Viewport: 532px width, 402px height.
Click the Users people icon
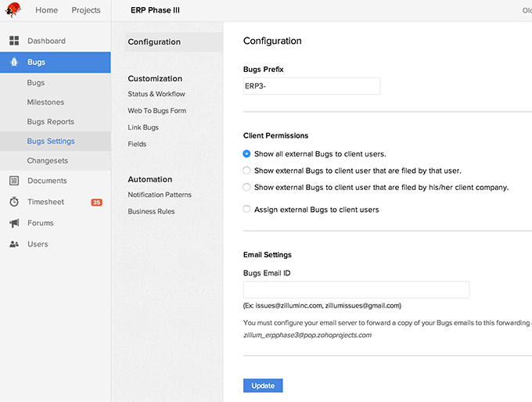(14, 244)
